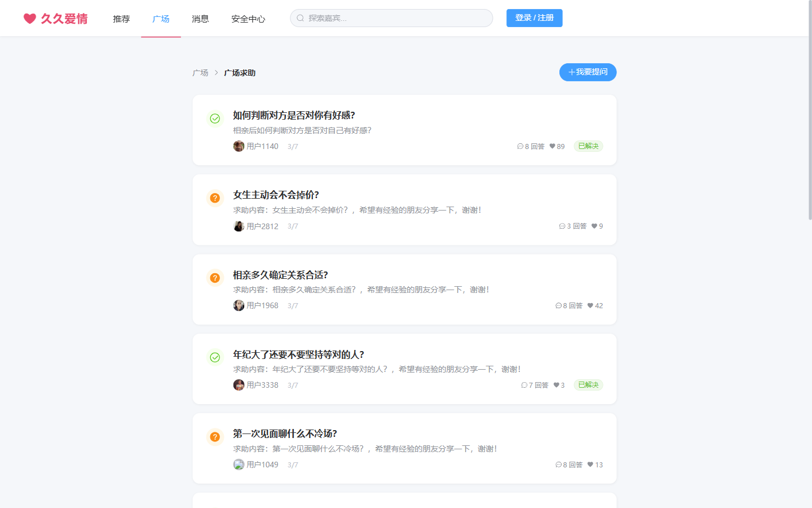The image size is (812, 508).
Task: Open the 推荐 tab
Action: click(x=121, y=19)
